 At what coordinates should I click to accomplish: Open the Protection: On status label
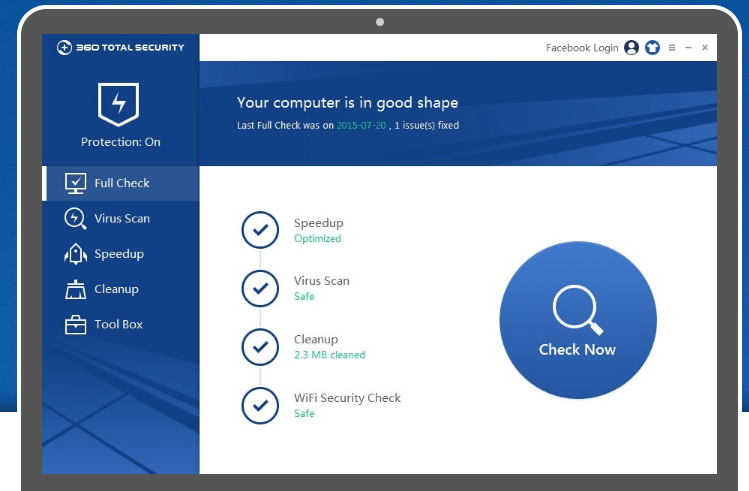(121, 142)
